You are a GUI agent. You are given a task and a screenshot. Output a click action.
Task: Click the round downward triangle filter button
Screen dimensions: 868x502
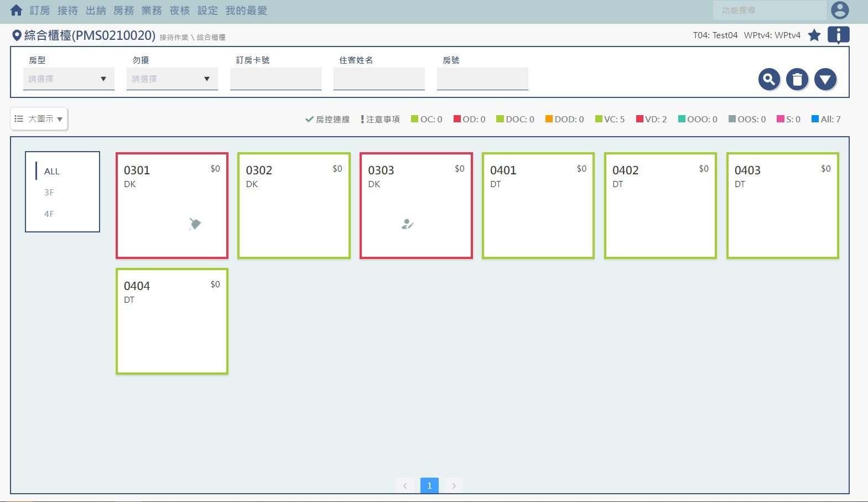click(825, 80)
